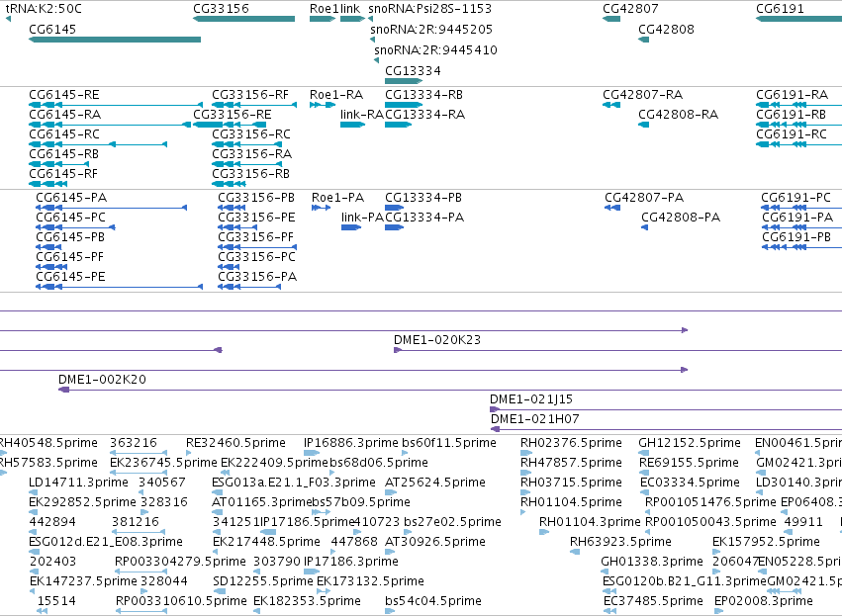Screen dimensions: 842x616
Task: Click transcript CG42807-RA
Action: (x=611, y=105)
